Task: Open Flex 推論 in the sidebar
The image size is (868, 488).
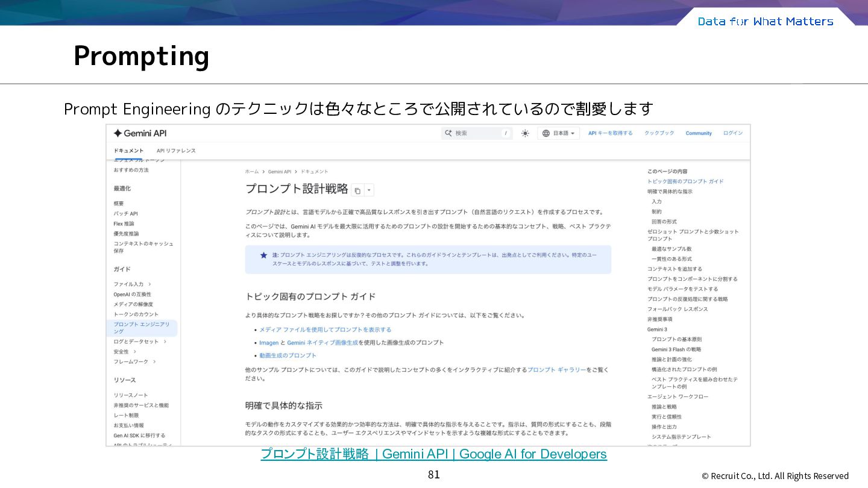Action: [124, 224]
